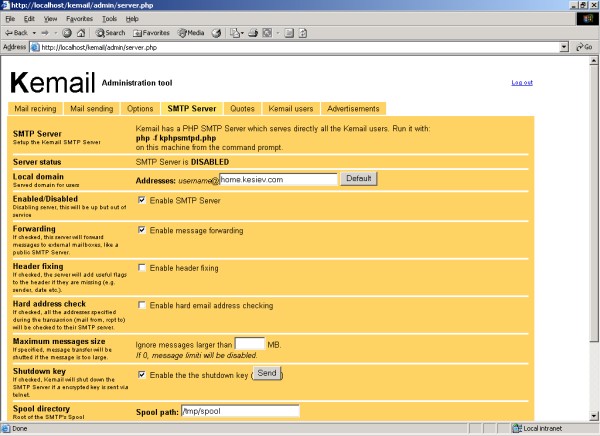The height and width of the screenshot is (436, 600).
Task: Click the scrollbar down arrow
Action: (593, 416)
